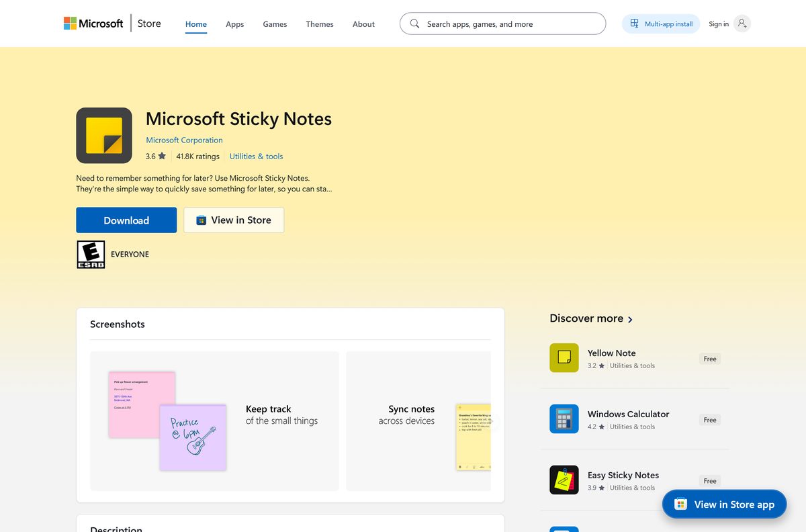Open the Games tab
Screen dimensions: 806x532
pyautogui.click(x=275, y=24)
